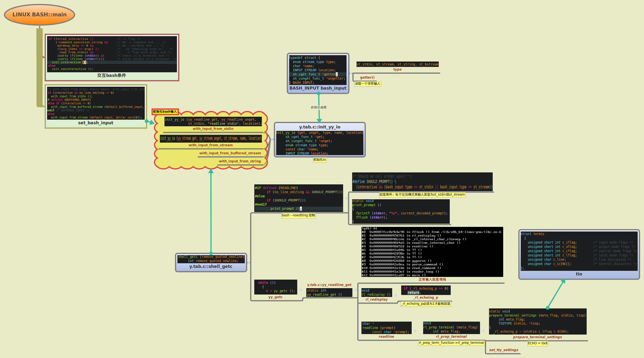
Task: Select the prepare_terminal_settings code image
Action: (538, 321)
